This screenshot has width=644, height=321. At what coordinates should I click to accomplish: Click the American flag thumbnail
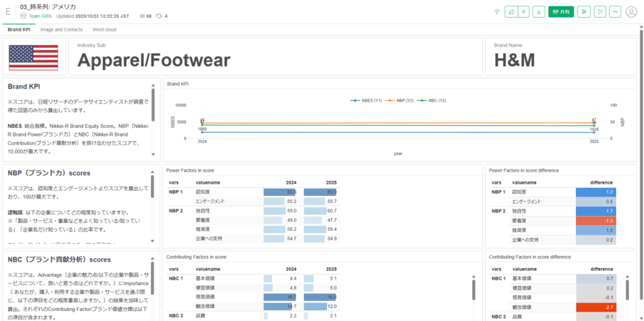(x=33, y=57)
